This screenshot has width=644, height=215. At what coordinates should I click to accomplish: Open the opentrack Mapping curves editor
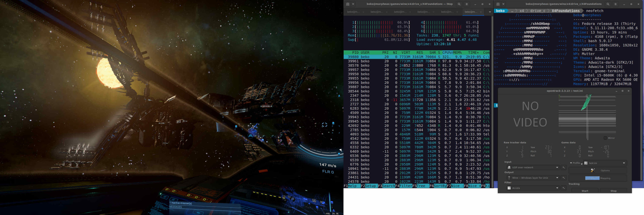coord(598,178)
